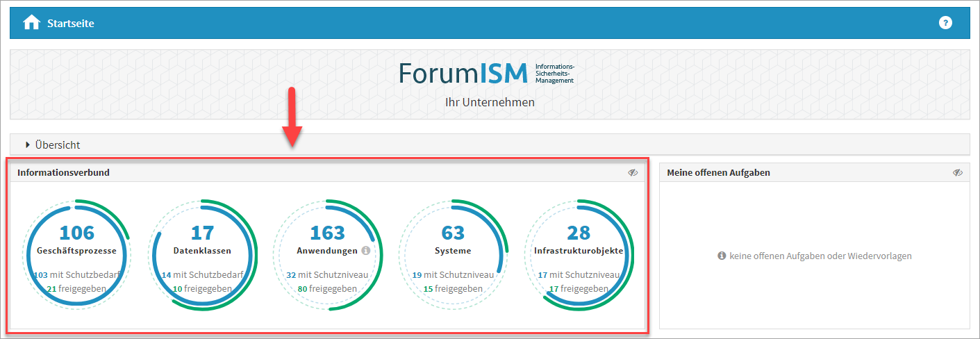
Task: Click the ForumISM logo banner
Action: [490, 85]
